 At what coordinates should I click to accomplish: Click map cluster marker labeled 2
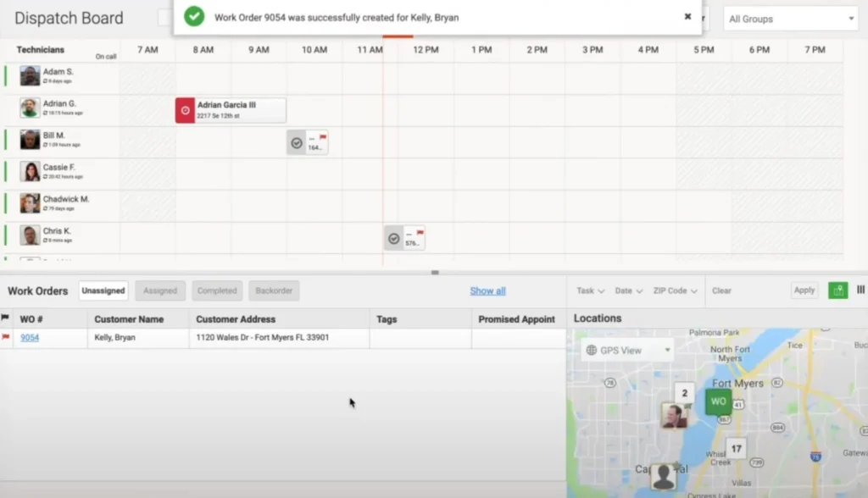coord(685,393)
